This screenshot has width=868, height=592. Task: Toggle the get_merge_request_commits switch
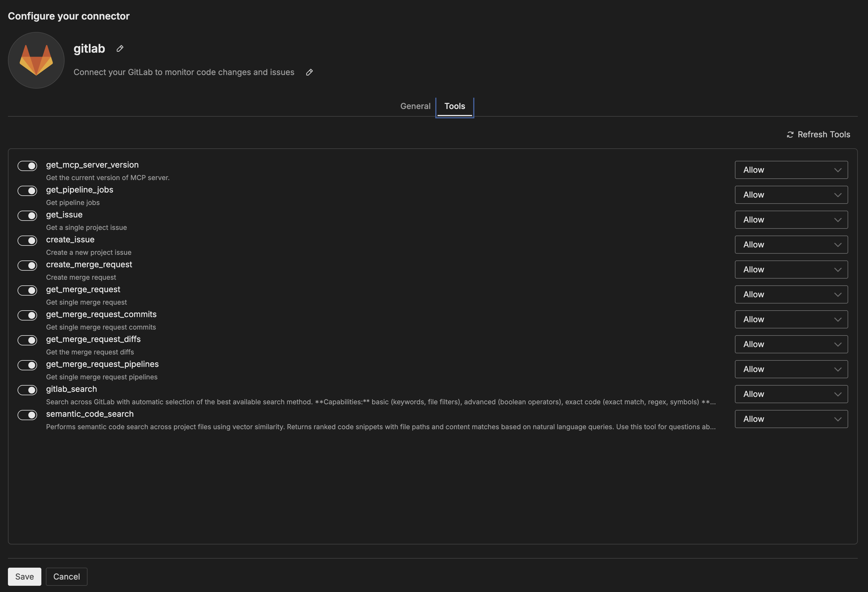click(x=27, y=315)
